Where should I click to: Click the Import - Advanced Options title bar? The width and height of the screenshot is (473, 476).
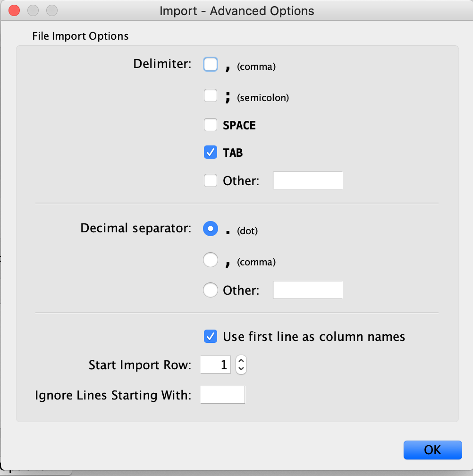(x=236, y=11)
